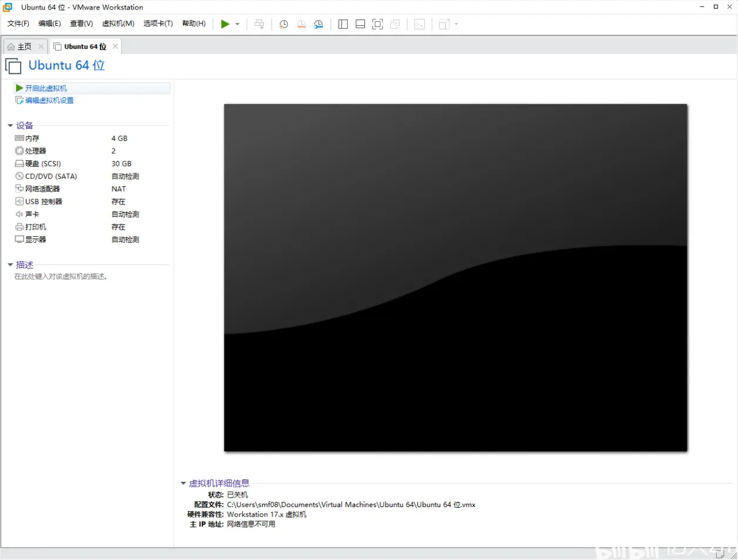
Task: Open the 查看(V) menu
Action: [x=81, y=24]
